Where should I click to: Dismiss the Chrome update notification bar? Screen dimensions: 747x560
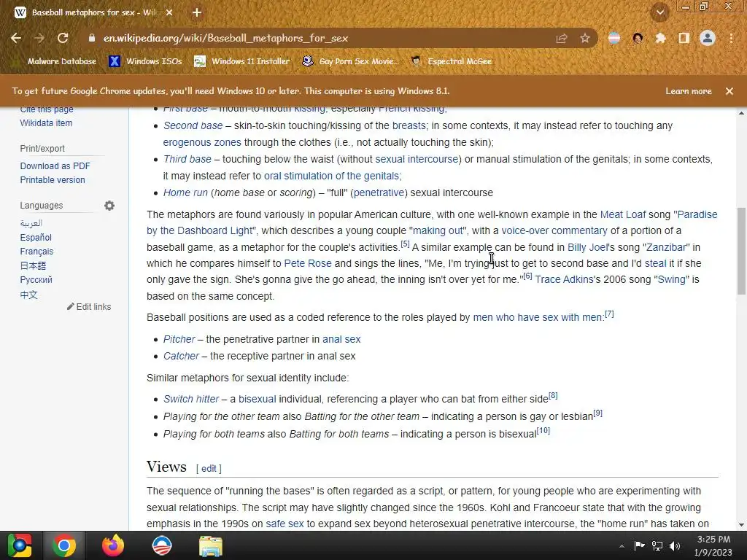click(x=729, y=91)
